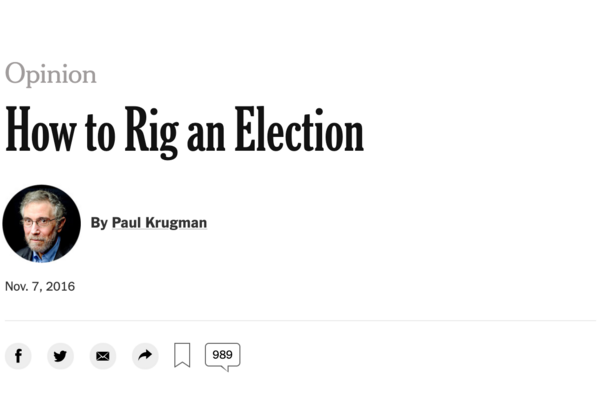Viewport: 600px width, 400px height.
Task: Click the word "By" in the byline
Action: 99,222
